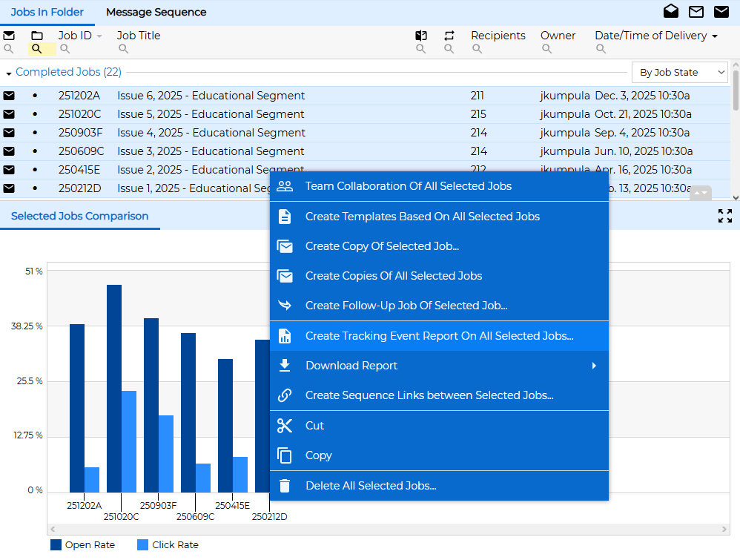740x560 pixels.
Task: Switch to the Message Sequence tab
Action: 156,13
